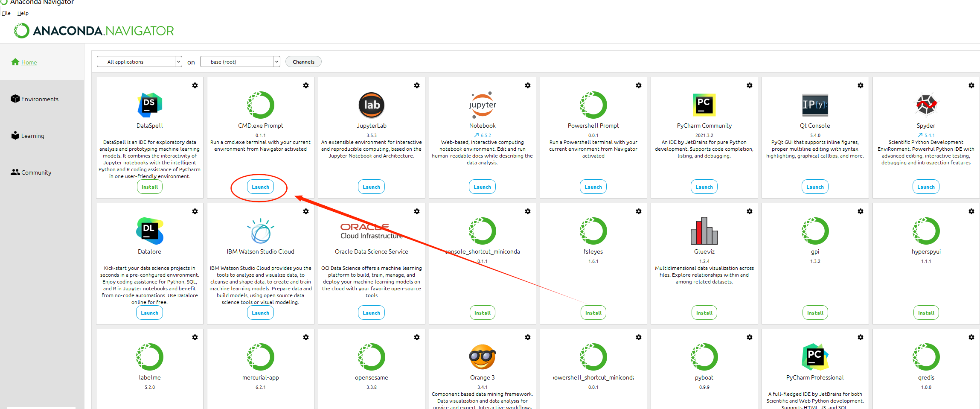Open settings gear on PyCharm Community card

pos(750,85)
